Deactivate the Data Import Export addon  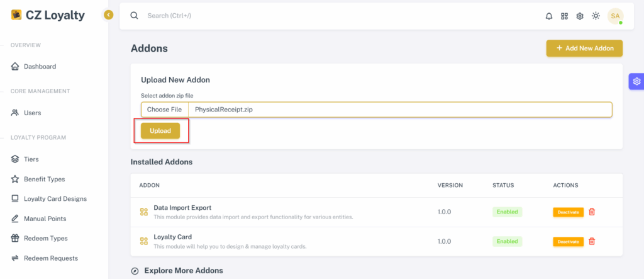(568, 212)
